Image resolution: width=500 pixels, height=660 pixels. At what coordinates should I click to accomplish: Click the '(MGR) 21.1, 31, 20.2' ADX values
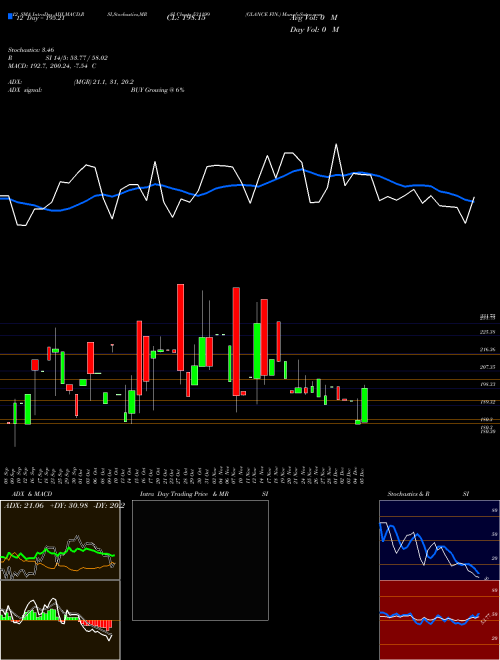[x=104, y=82]
